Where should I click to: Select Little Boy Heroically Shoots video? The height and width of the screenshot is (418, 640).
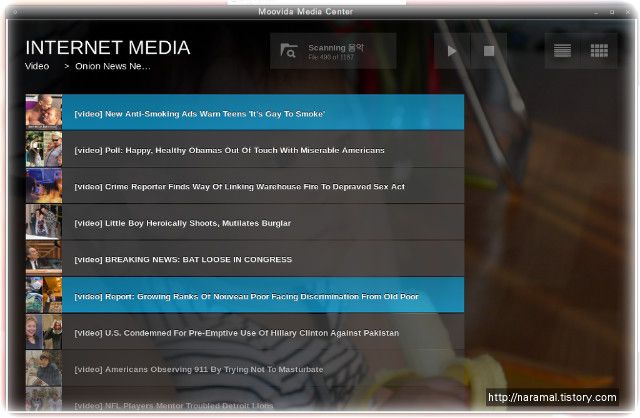point(263,222)
